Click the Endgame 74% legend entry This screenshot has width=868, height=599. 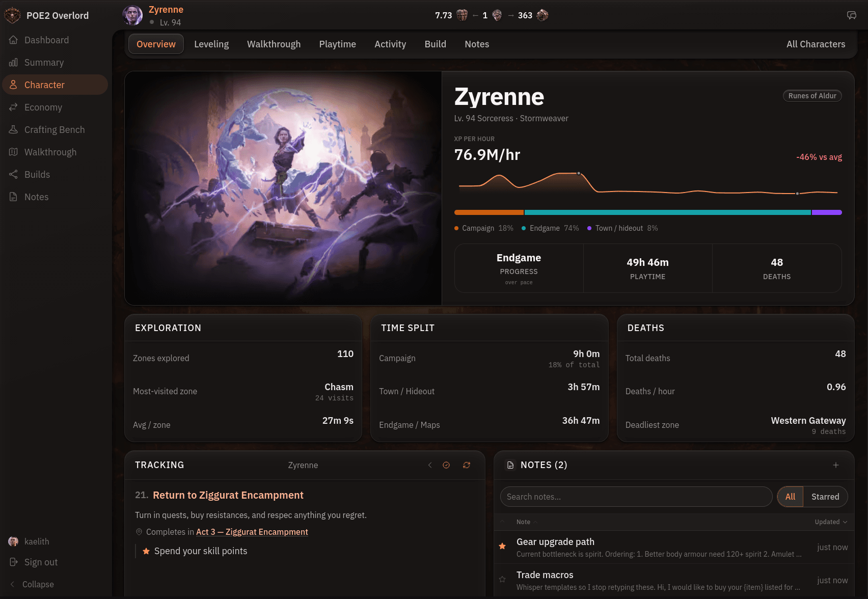tap(550, 228)
